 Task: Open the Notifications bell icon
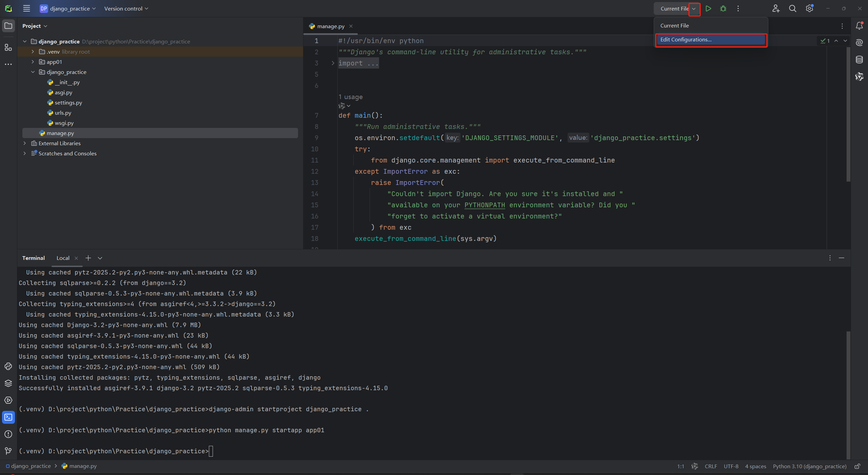(x=859, y=26)
